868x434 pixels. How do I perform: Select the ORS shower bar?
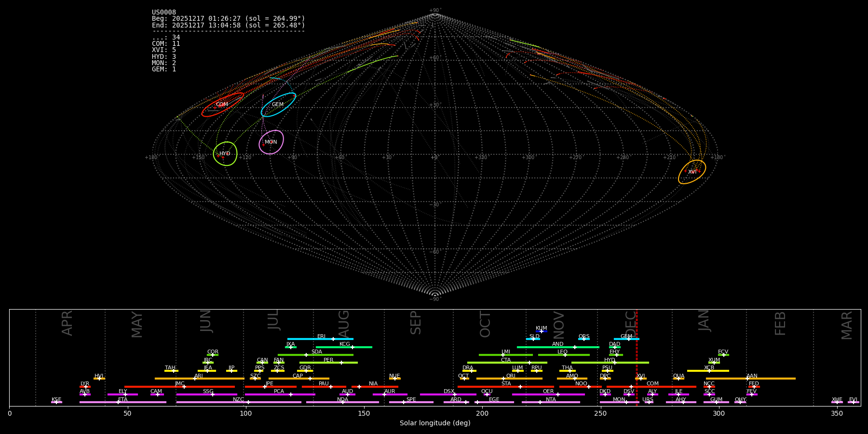click(x=584, y=339)
